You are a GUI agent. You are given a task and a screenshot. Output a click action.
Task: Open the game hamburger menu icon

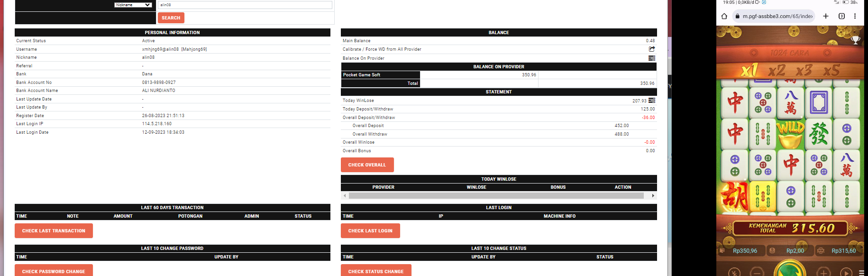click(x=861, y=273)
